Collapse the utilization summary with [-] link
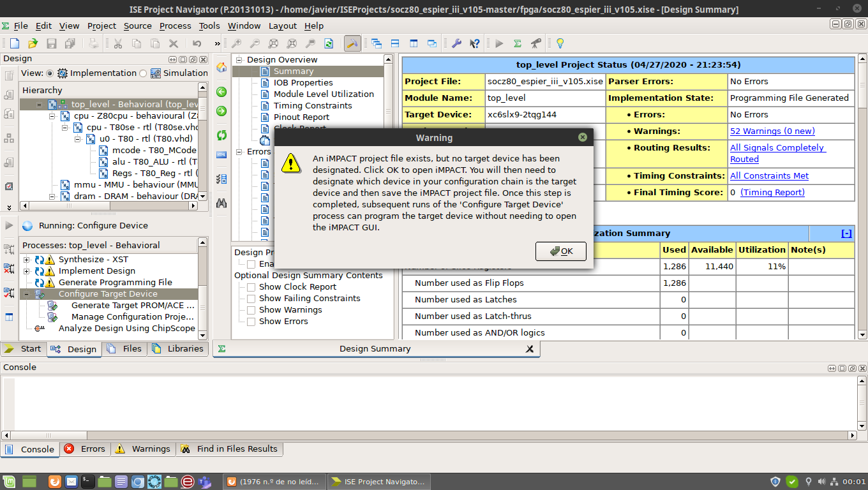The width and height of the screenshot is (868, 490). 846,234
